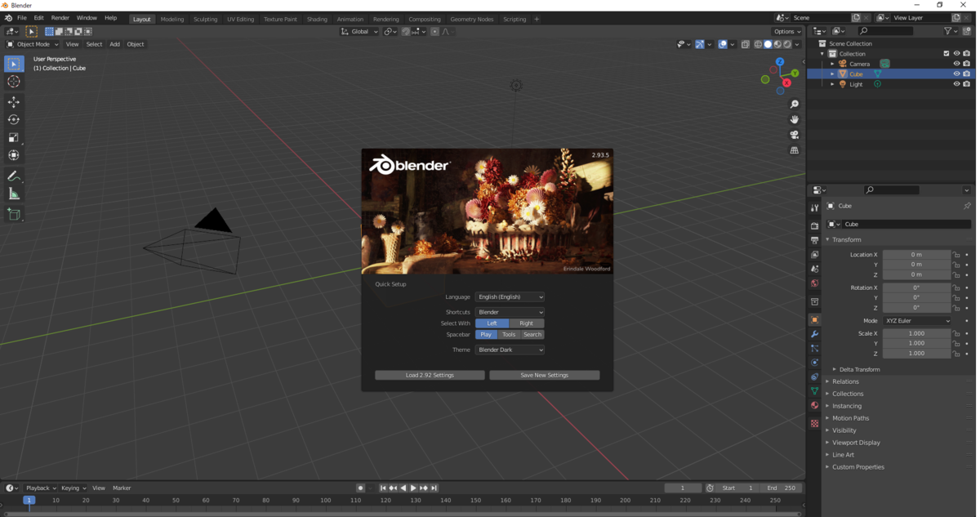Hide the Camera in viewport
Viewport: 980px width, 517px height.
point(957,64)
